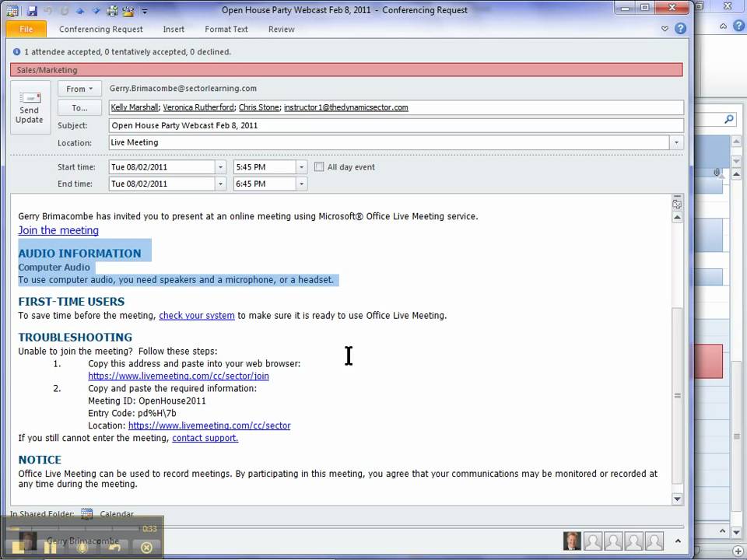Image resolution: width=747 pixels, height=560 pixels.
Task: Click the message body scroll up arrow
Action: 677,218
